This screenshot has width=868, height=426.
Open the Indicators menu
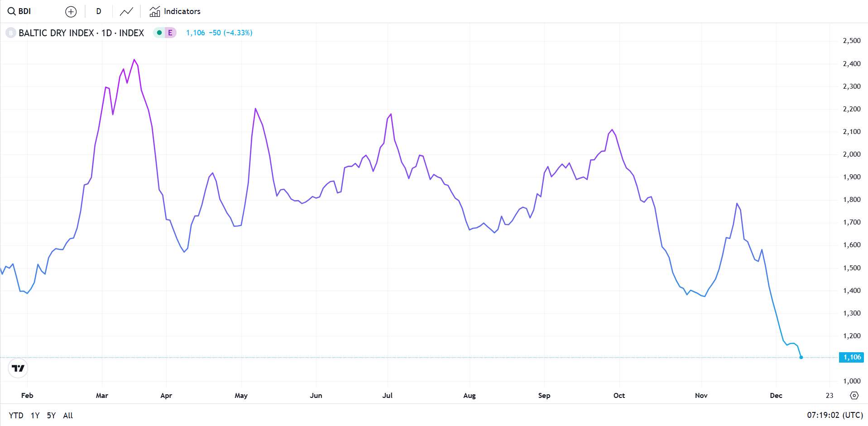175,11
